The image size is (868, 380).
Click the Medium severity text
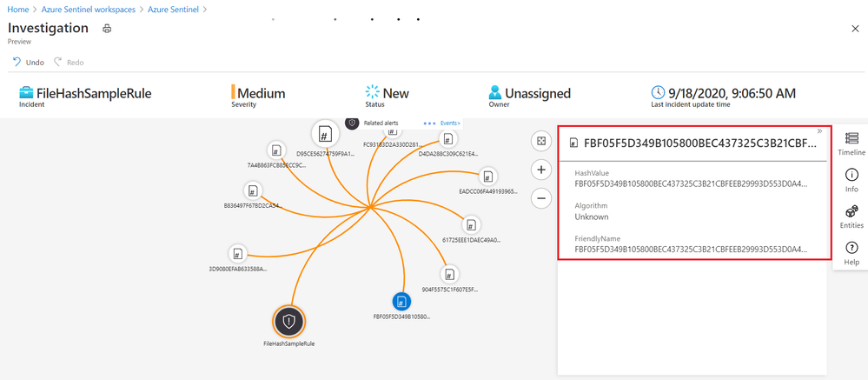(262, 93)
